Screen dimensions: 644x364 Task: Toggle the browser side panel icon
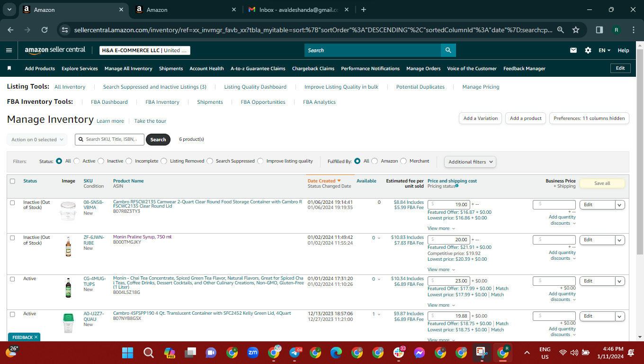[599, 30]
